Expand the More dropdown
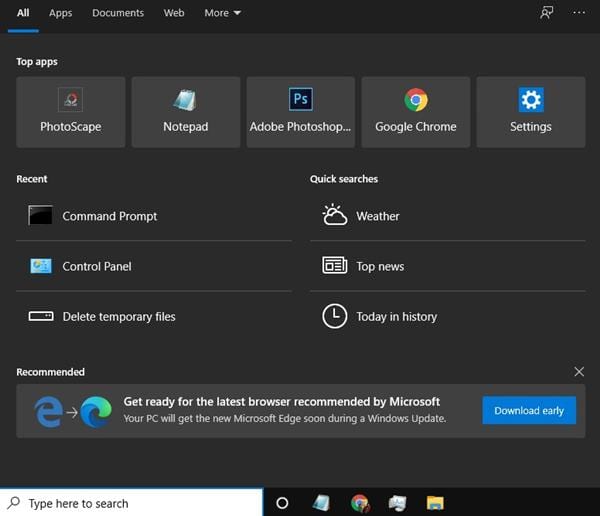This screenshot has height=516, width=600. coord(222,13)
